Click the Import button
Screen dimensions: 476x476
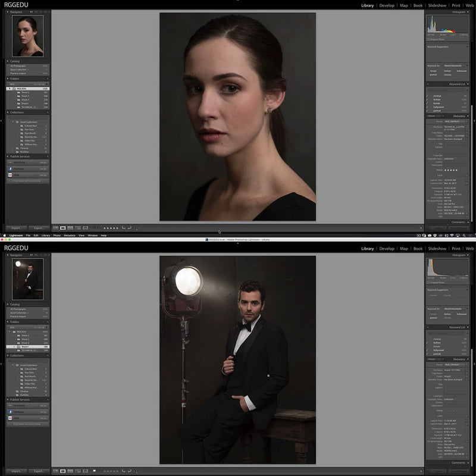click(x=17, y=228)
